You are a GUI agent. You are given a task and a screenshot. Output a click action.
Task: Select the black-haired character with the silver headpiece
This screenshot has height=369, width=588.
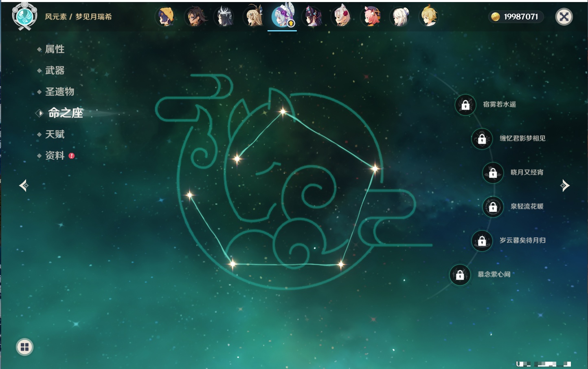click(x=224, y=17)
